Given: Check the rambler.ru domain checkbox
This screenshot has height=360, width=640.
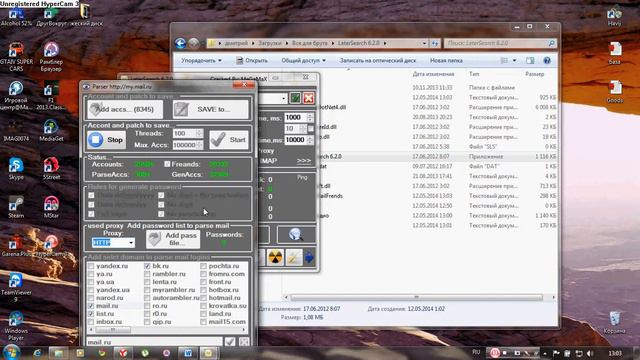Looking at the screenshot, I should [x=147, y=274].
